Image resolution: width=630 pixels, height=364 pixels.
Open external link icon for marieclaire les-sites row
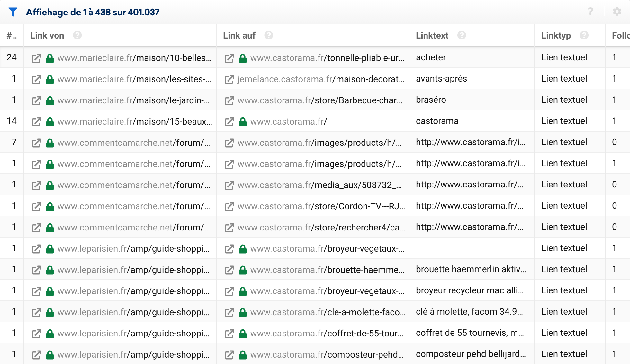point(36,79)
